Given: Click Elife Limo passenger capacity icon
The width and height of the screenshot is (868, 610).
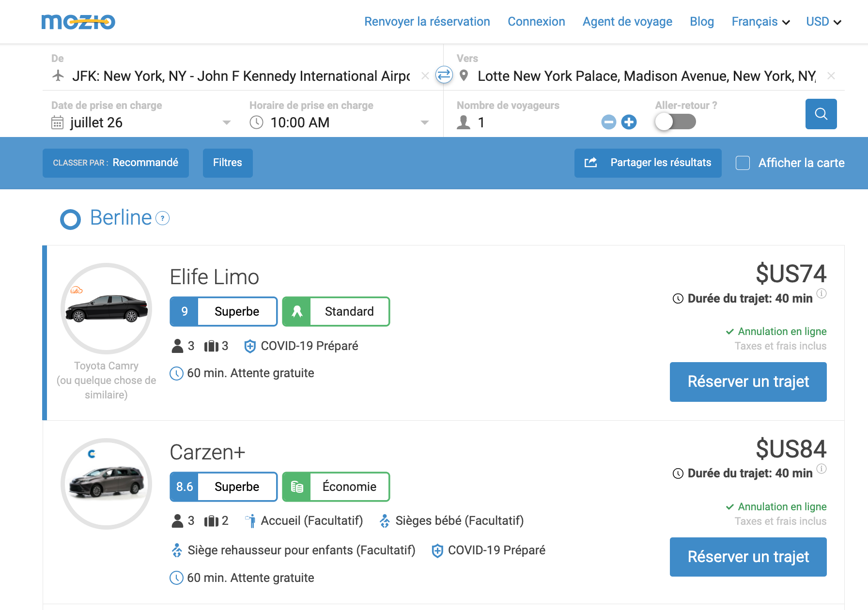Looking at the screenshot, I should coord(177,346).
